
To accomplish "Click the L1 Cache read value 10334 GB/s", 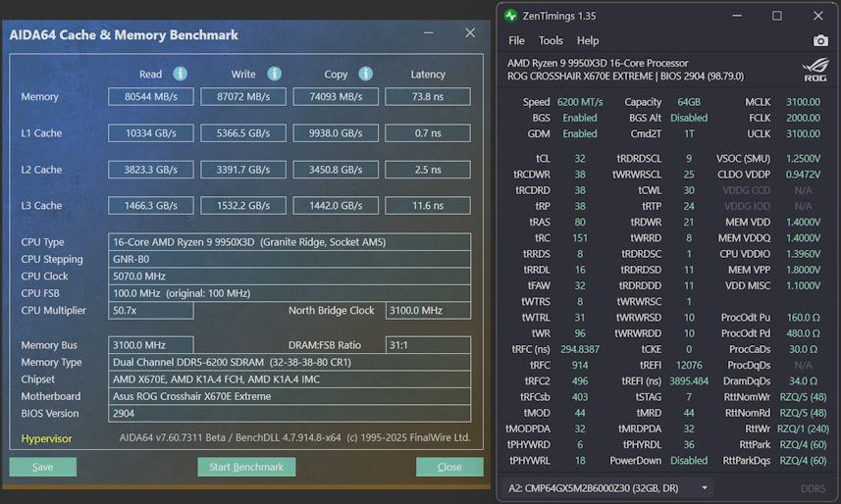I will [151, 133].
